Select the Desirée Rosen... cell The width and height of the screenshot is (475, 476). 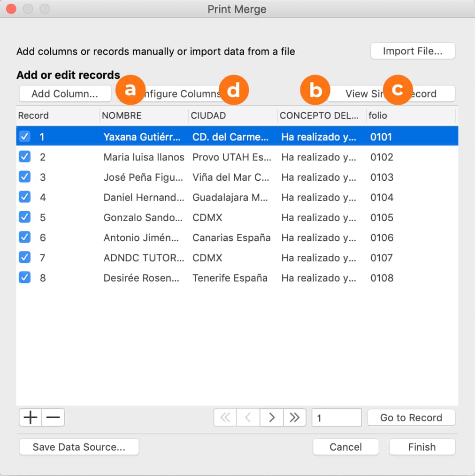pos(141,278)
